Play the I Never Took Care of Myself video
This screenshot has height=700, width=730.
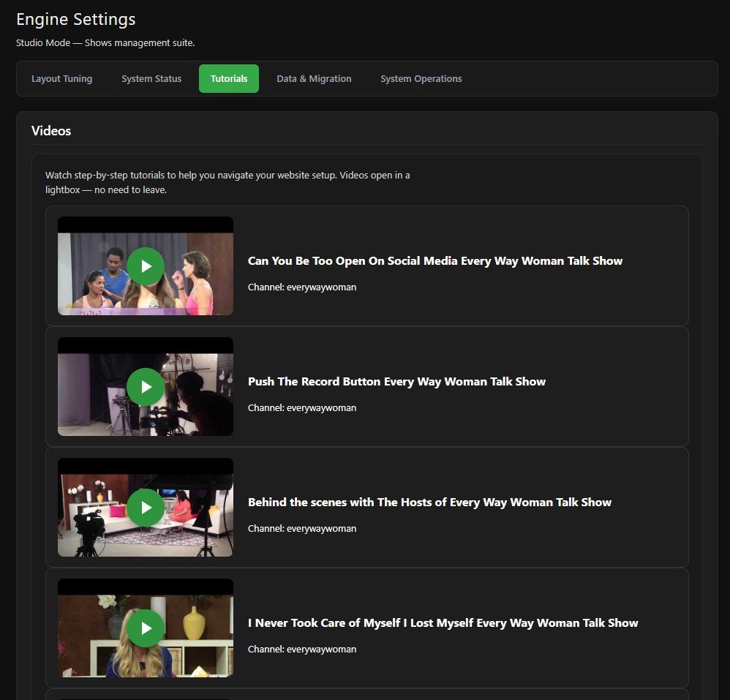click(x=146, y=628)
